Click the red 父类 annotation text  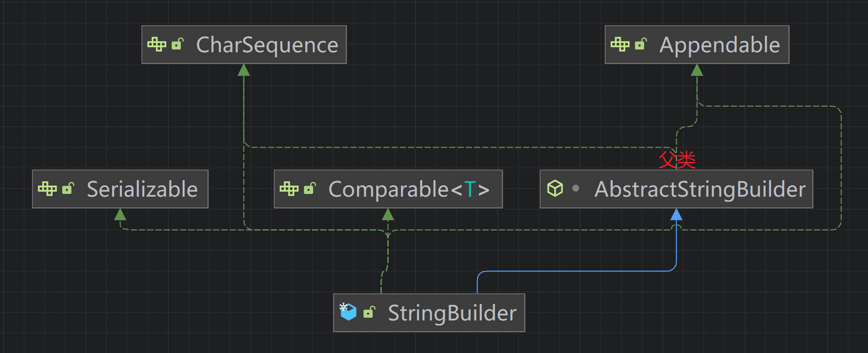tap(677, 160)
